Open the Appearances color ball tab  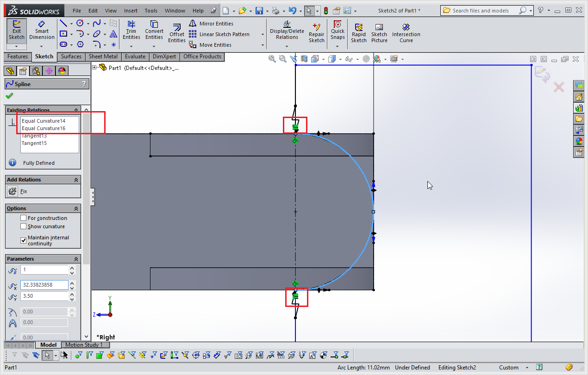[579, 141]
